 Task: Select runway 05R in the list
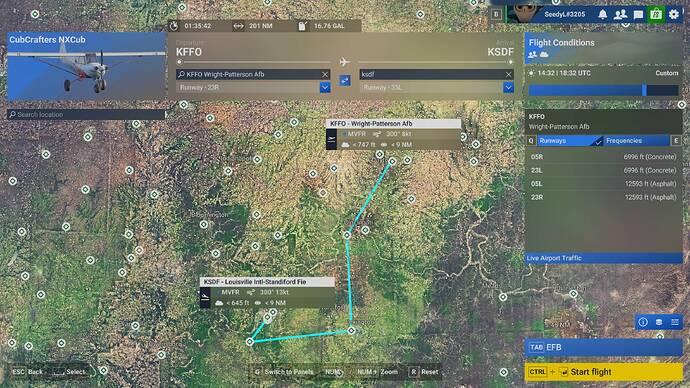point(603,157)
